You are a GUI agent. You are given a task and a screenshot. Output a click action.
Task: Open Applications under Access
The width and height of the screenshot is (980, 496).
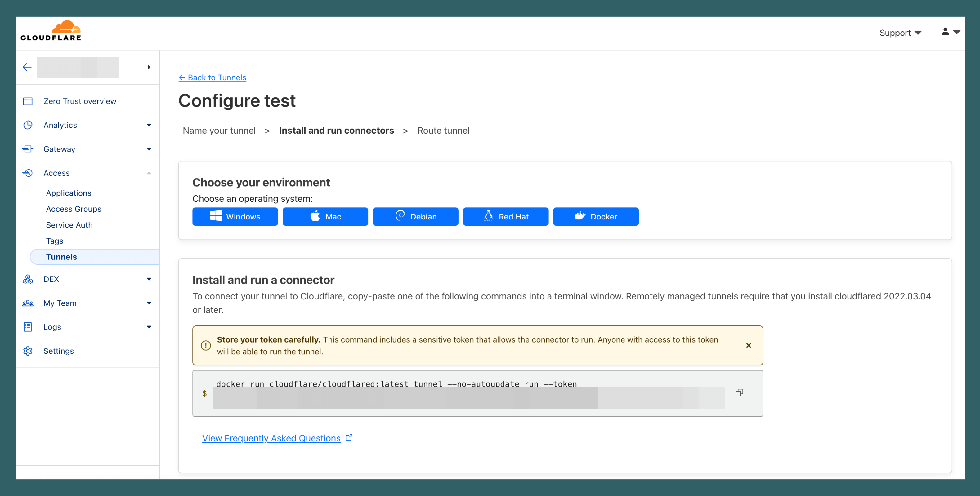[69, 193]
